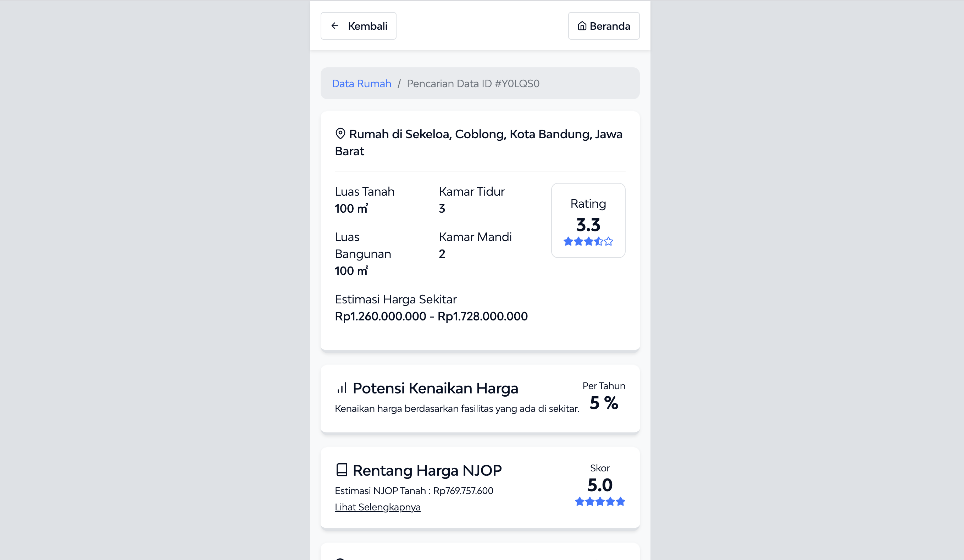Click the location pin icon by address
Image resolution: width=964 pixels, height=560 pixels.
point(340,133)
